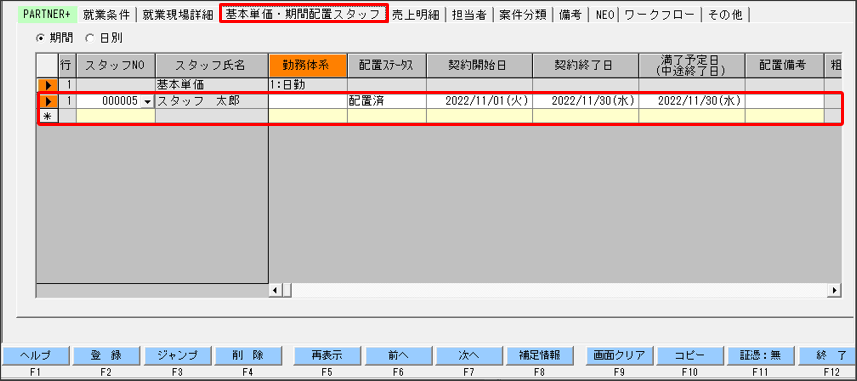The image size is (857, 381).
Task: Click the 補足情報 F8 button
Action: (541, 355)
